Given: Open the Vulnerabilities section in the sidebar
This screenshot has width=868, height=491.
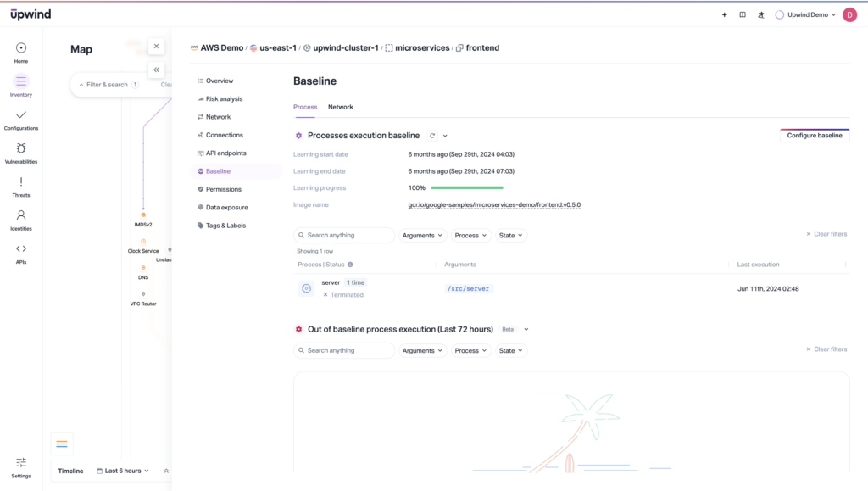Looking at the screenshot, I should click(x=21, y=153).
